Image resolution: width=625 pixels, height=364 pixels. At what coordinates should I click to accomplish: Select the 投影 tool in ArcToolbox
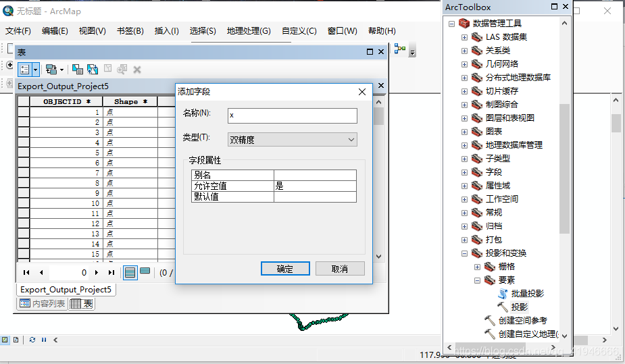tap(520, 307)
